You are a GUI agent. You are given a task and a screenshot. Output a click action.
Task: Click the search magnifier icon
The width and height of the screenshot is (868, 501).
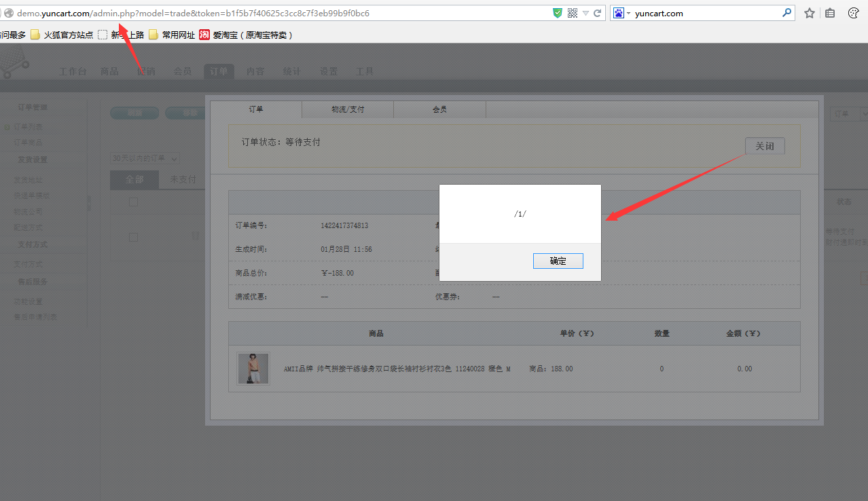pos(787,12)
